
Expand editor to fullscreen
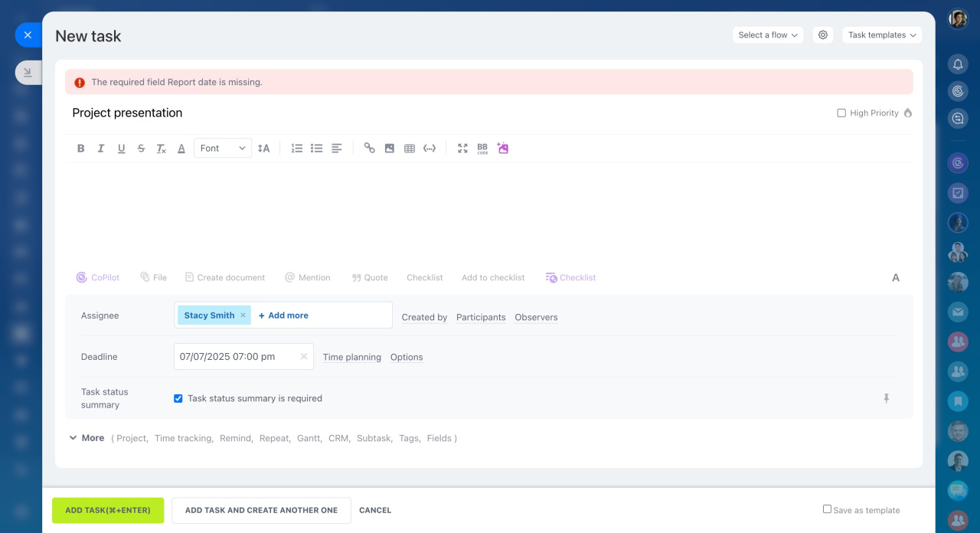point(462,149)
